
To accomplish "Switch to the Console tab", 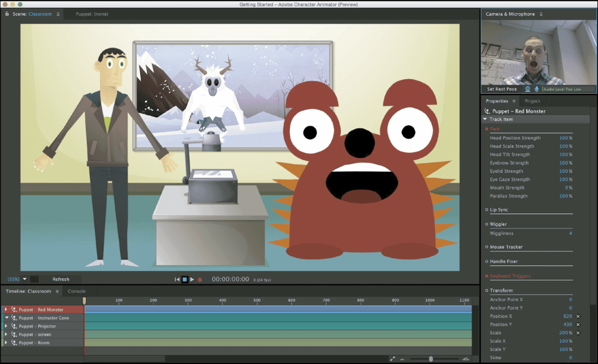I will coord(77,291).
